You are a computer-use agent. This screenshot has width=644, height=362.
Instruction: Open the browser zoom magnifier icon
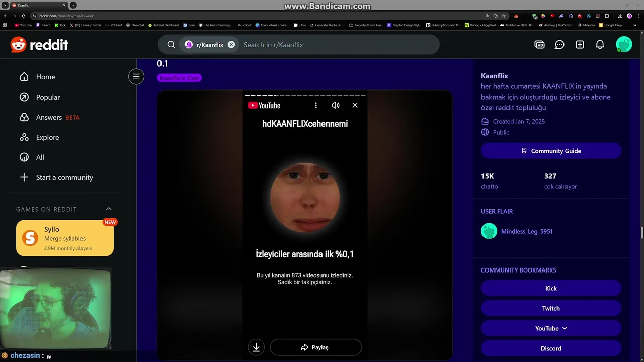pos(488,16)
